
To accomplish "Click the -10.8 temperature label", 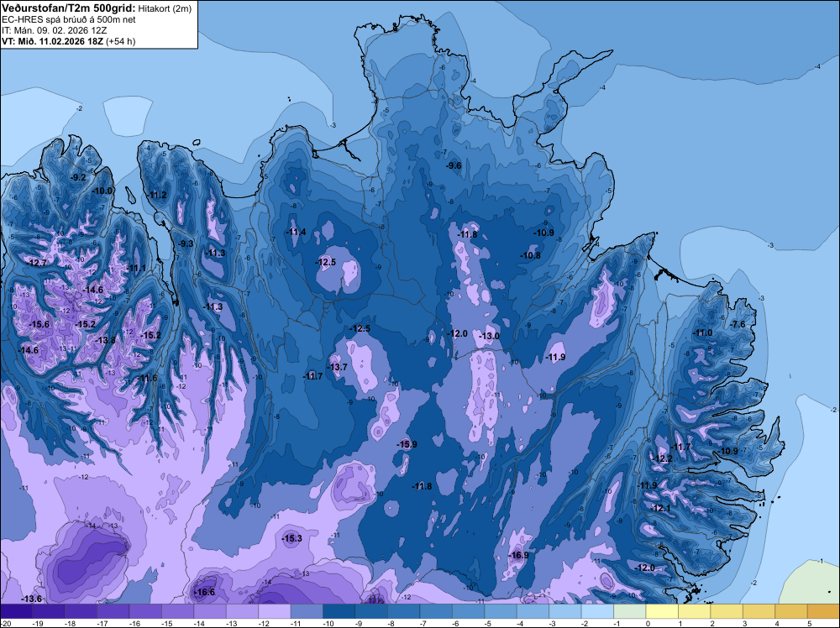I will click(530, 255).
